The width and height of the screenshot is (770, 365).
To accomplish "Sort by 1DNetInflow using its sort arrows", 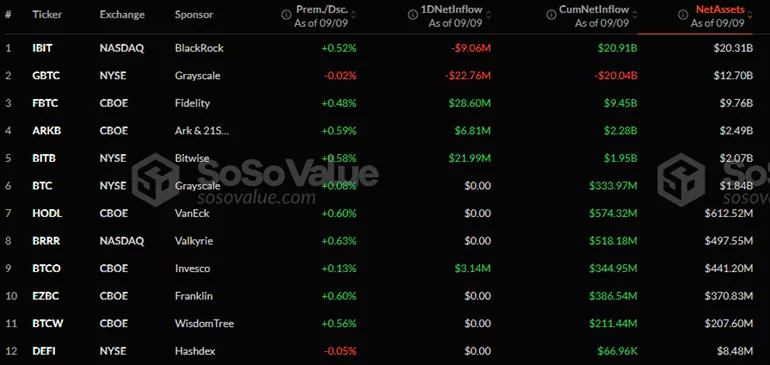I will pyautogui.click(x=488, y=15).
